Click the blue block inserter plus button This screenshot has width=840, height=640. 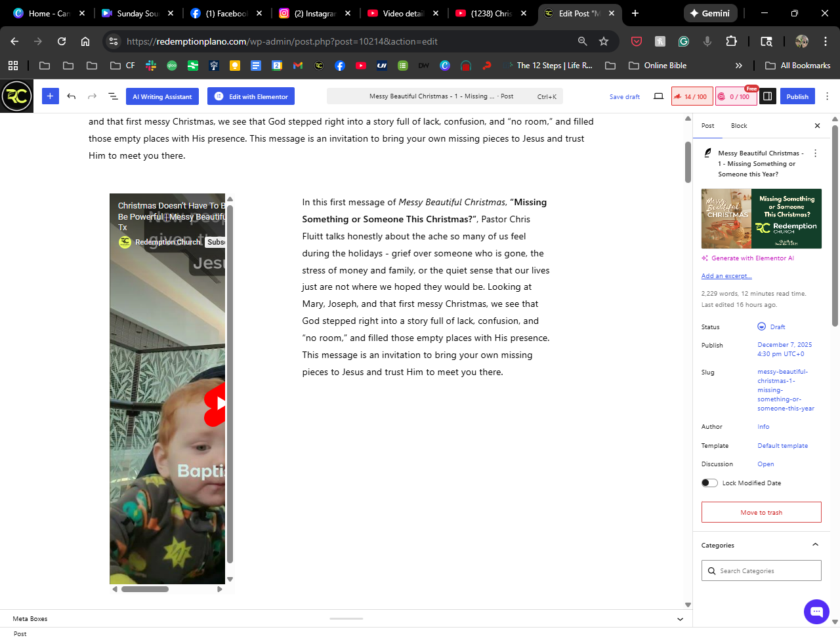(x=50, y=96)
